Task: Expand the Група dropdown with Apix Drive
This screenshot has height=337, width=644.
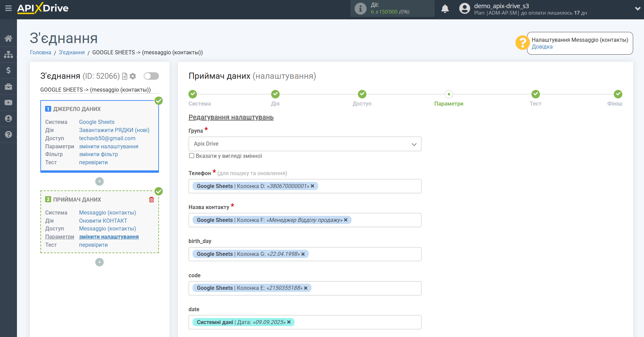Action: pos(305,144)
